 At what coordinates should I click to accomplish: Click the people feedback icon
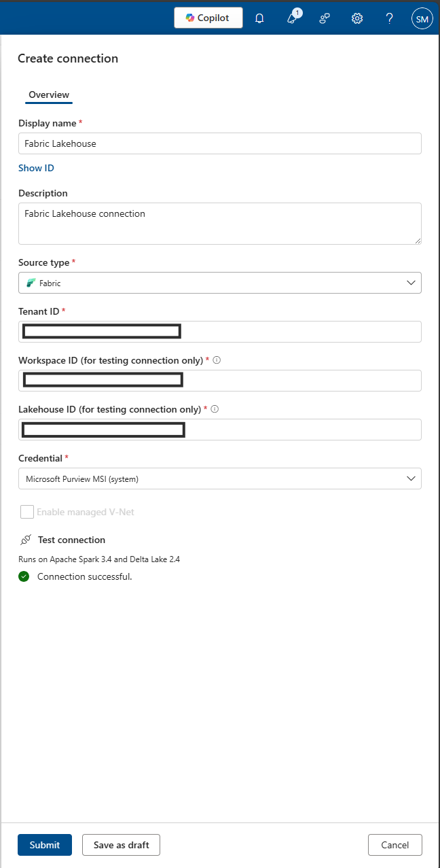tap(325, 18)
